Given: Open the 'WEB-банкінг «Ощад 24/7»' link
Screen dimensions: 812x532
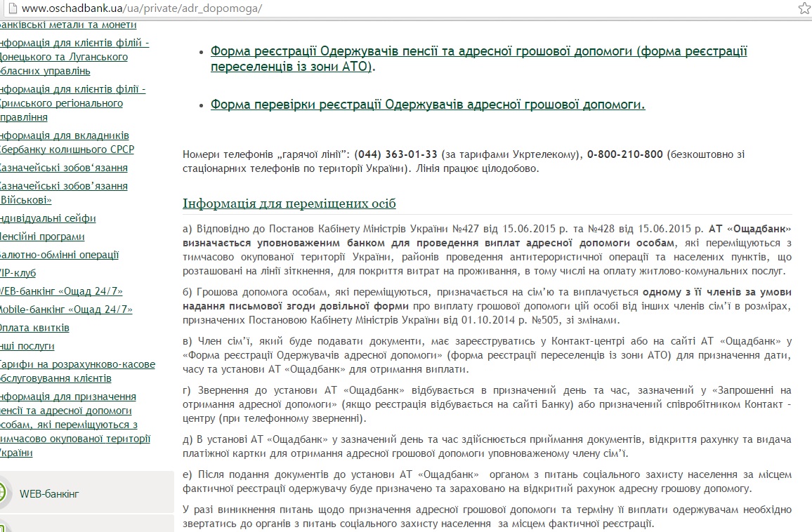Looking at the screenshot, I should (x=61, y=291).
